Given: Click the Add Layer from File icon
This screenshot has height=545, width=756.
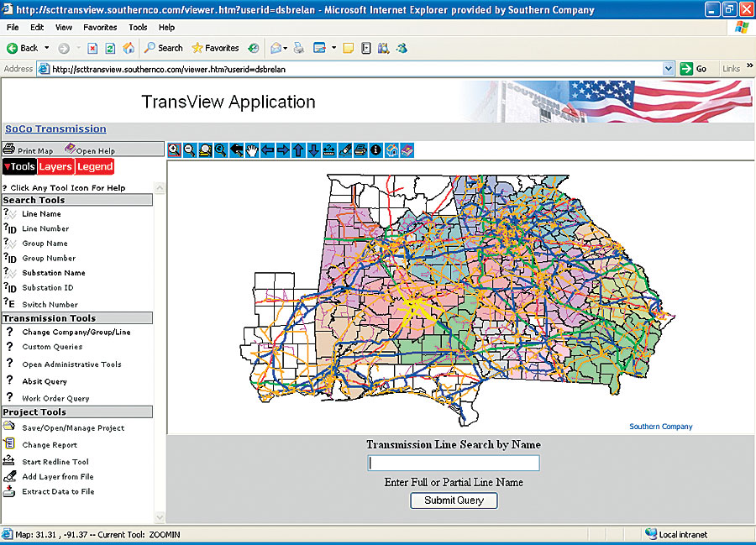Looking at the screenshot, I should [9, 476].
